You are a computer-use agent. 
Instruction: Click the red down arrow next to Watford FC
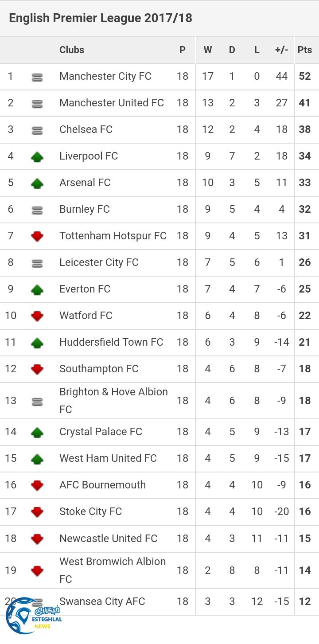37,316
